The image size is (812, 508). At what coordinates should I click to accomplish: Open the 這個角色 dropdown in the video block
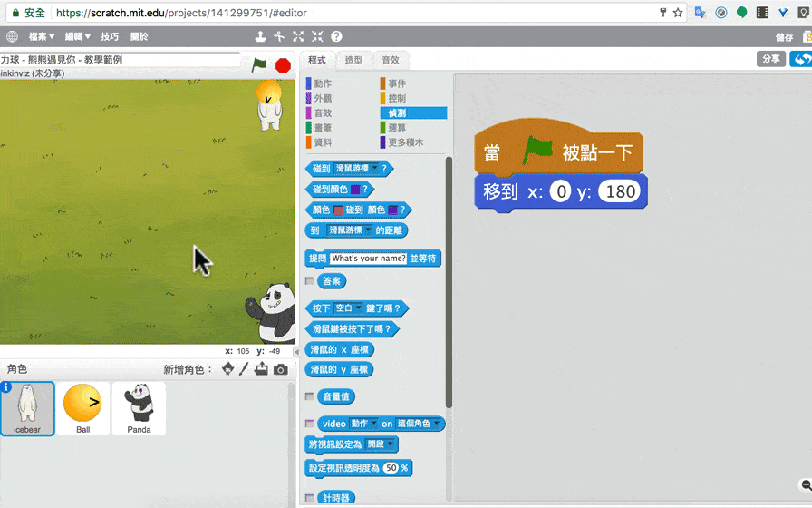click(x=418, y=424)
